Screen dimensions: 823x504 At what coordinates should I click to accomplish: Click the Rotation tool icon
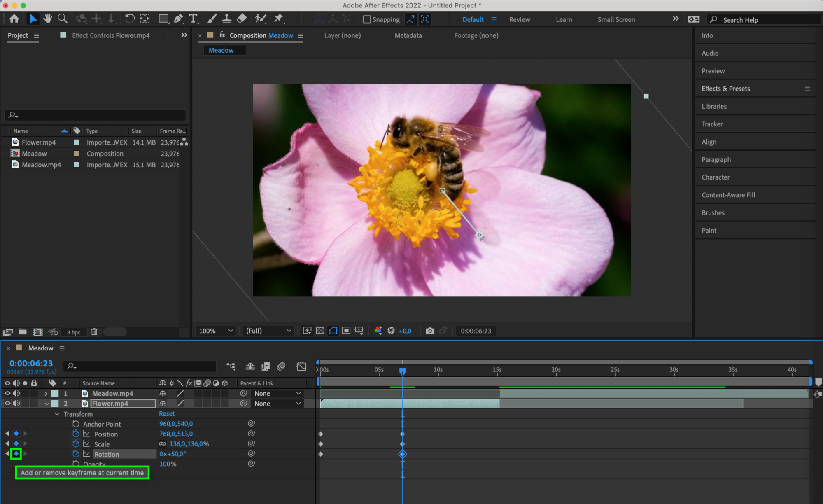pyautogui.click(x=129, y=19)
